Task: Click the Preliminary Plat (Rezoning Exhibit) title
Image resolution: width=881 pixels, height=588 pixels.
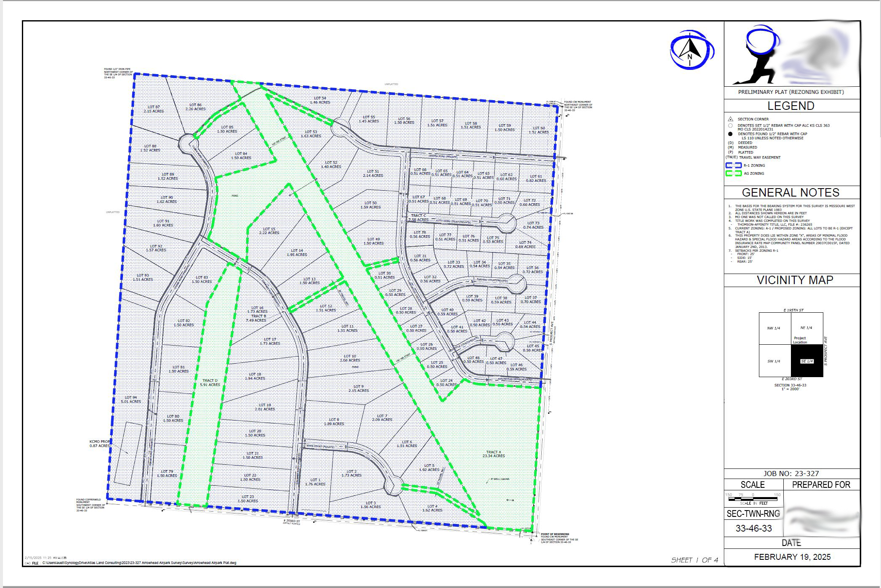Action: pos(791,92)
